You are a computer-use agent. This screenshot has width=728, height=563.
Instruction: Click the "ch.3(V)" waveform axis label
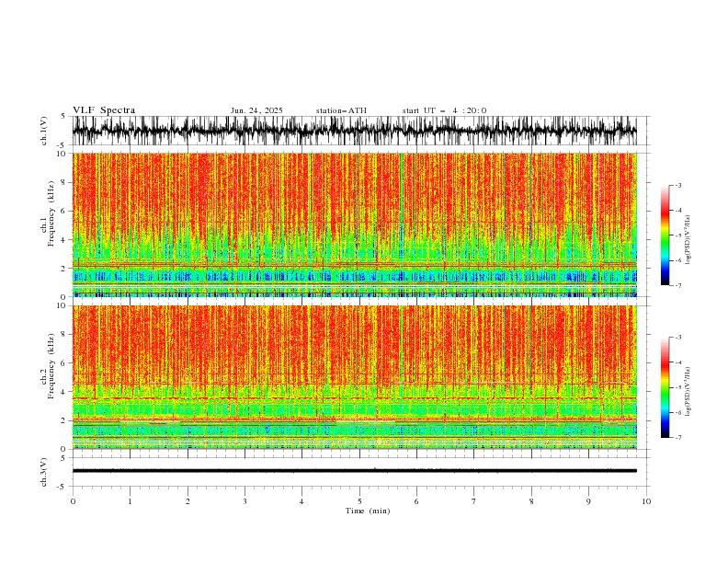44,472
